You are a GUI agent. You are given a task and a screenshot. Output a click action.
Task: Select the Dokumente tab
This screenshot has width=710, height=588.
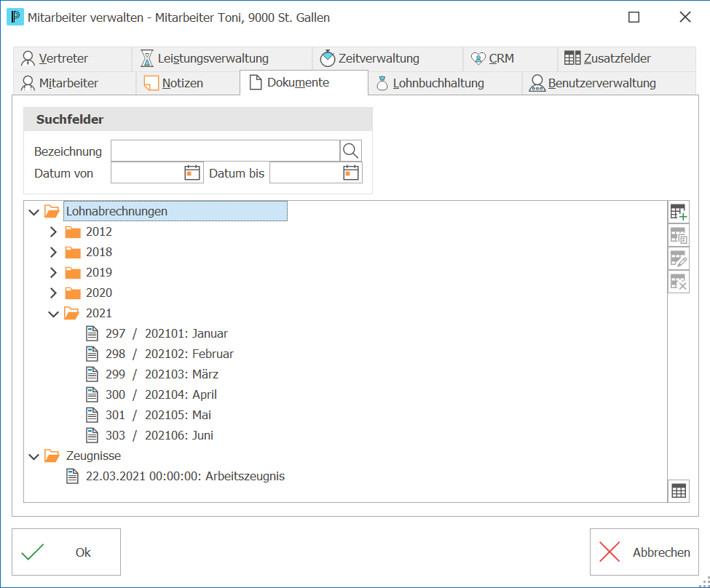(x=304, y=83)
